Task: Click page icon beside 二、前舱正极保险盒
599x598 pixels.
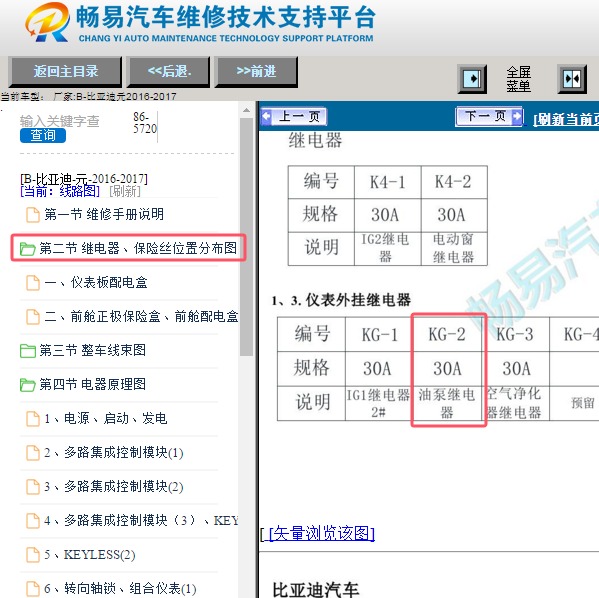Action: [32, 317]
